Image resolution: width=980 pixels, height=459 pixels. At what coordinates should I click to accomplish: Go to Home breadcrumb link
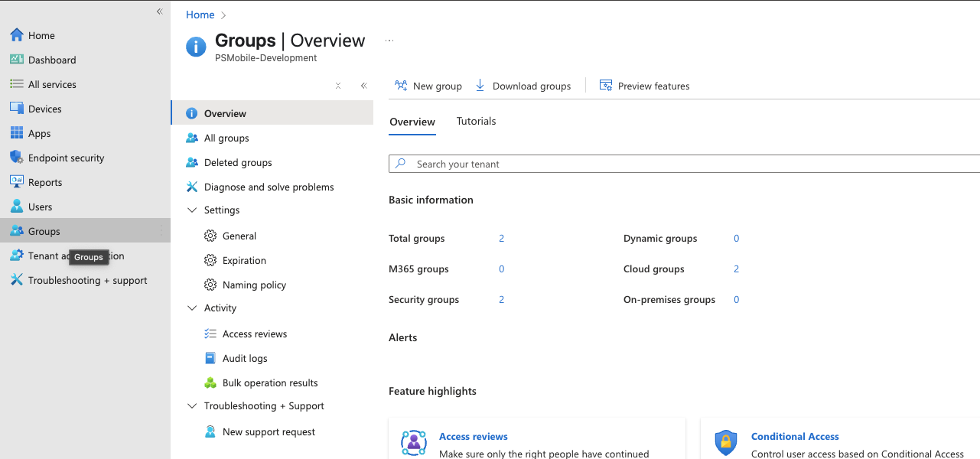click(200, 15)
